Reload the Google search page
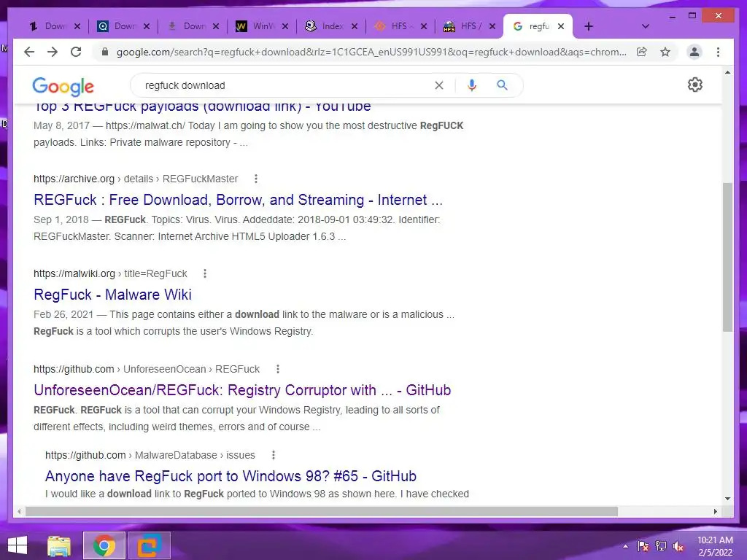The height and width of the screenshot is (560, 747). (x=76, y=52)
